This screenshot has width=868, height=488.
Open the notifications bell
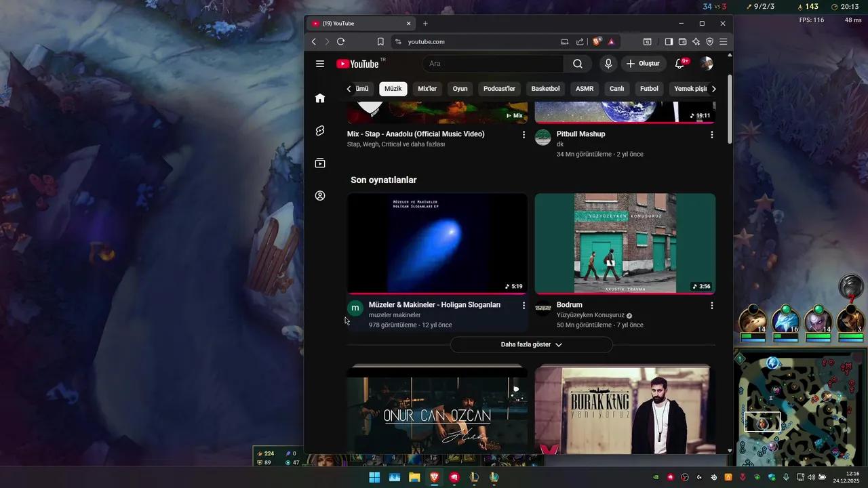click(x=679, y=63)
